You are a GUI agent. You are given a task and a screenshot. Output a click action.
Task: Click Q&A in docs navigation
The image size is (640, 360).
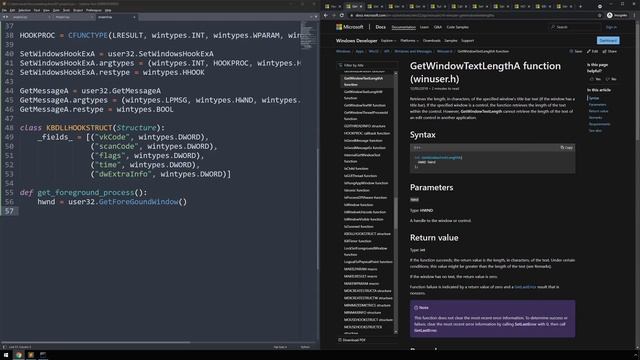click(x=438, y=27)
